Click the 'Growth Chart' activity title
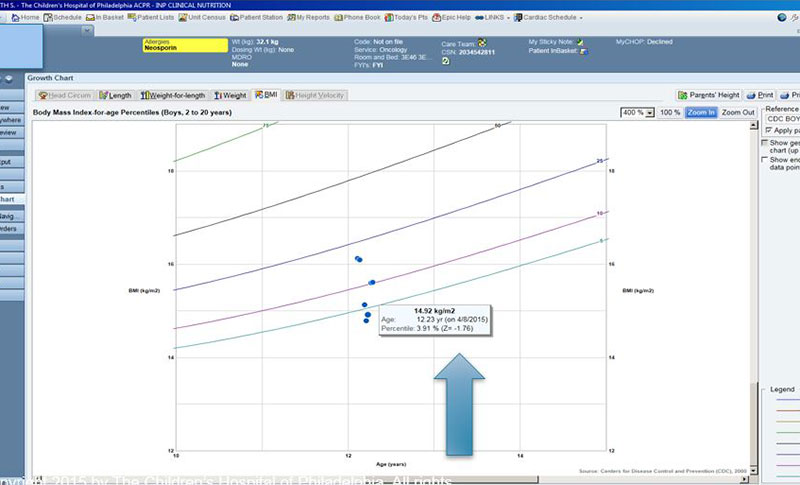 pos(50,78)
